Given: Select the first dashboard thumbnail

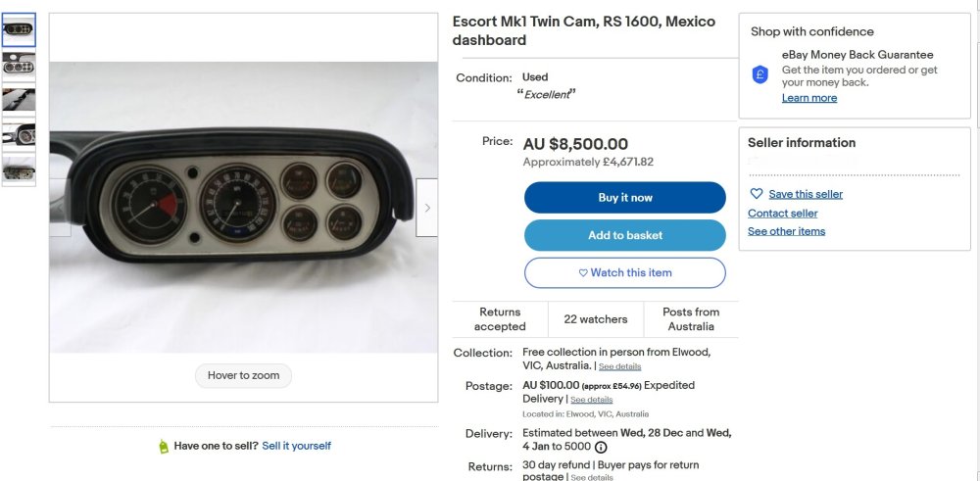Looking at the screenshot, I should pyautogui.click(x=19, y=29).
